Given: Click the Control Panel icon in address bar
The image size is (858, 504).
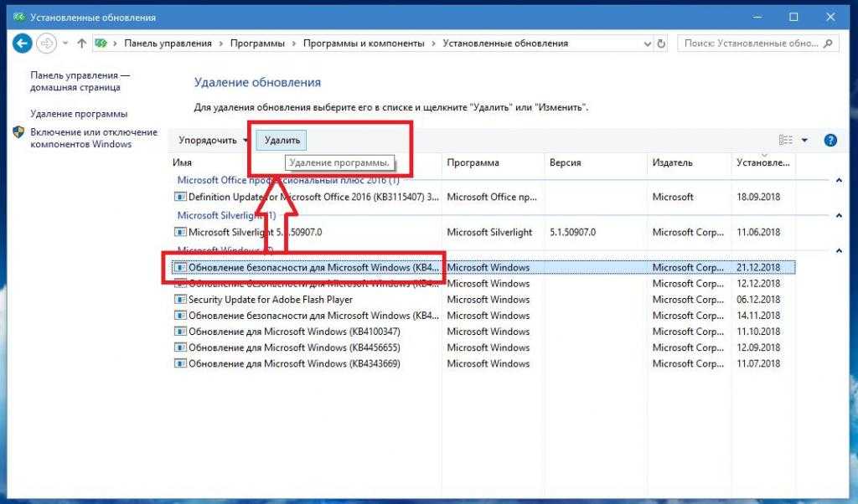Looking at the screenshot, I should [x=102, y=43].
